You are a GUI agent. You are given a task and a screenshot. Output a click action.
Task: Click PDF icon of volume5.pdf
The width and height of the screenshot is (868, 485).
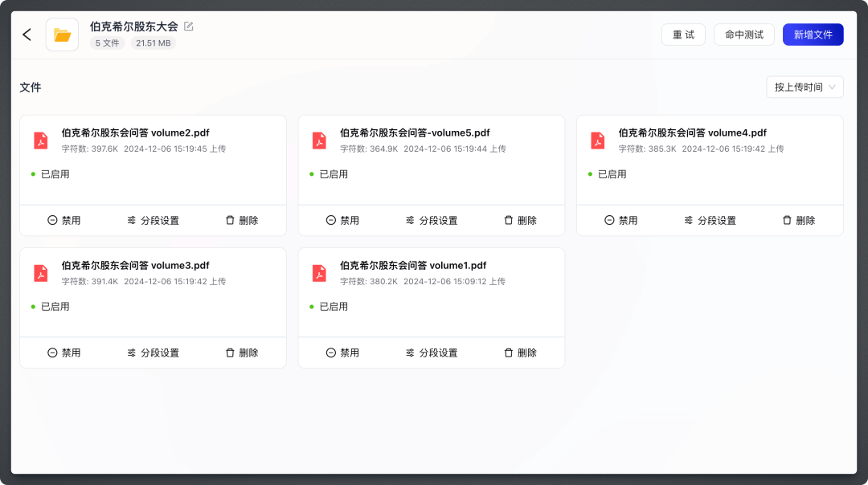tap(319, 141)
